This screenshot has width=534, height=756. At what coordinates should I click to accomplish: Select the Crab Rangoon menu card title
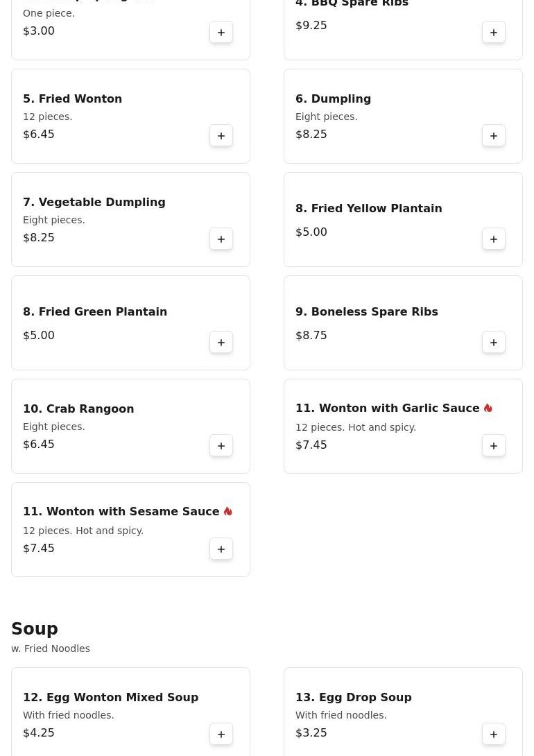[78, 409]
